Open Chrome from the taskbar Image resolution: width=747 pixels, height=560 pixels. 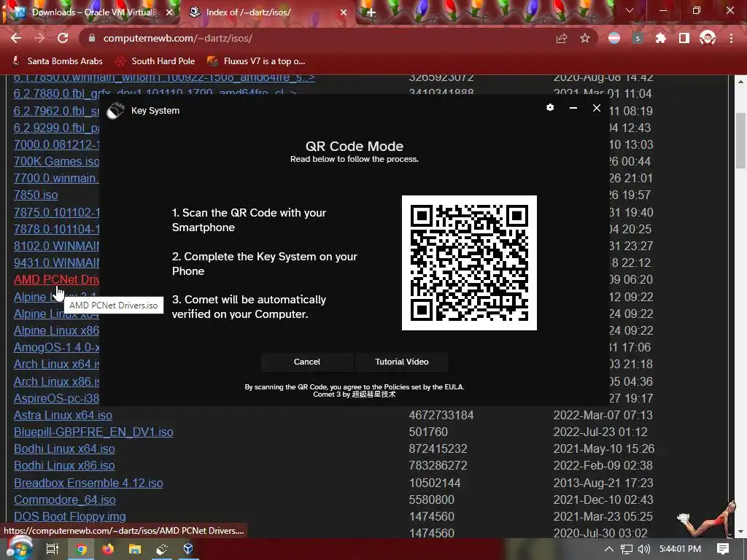point(81,549)
